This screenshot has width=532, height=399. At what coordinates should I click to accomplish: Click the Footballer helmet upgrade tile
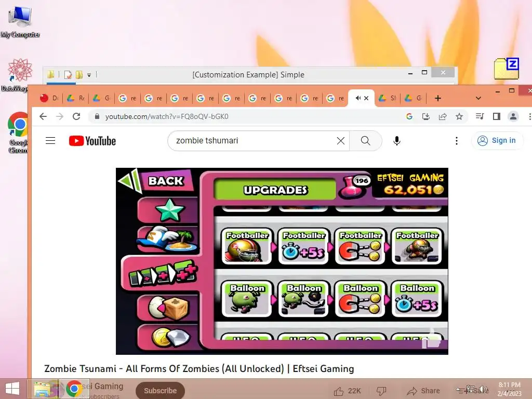point(247,246)
